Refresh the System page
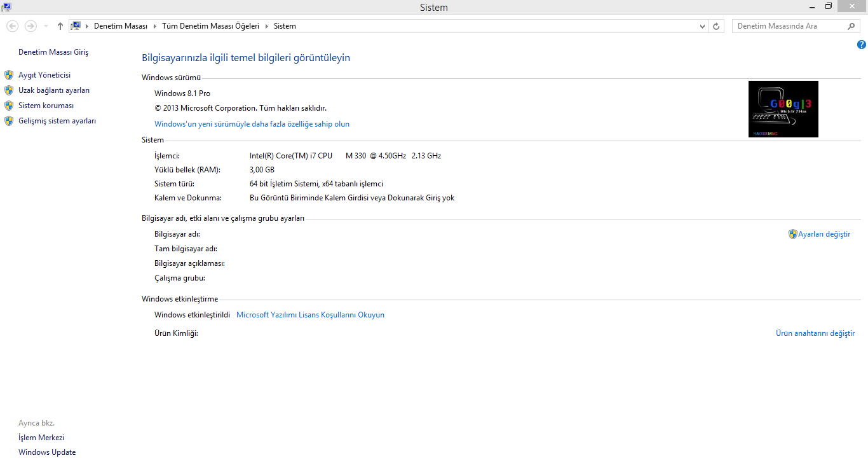The height and width of the screenshot is (465, 868). pos(717,26)
